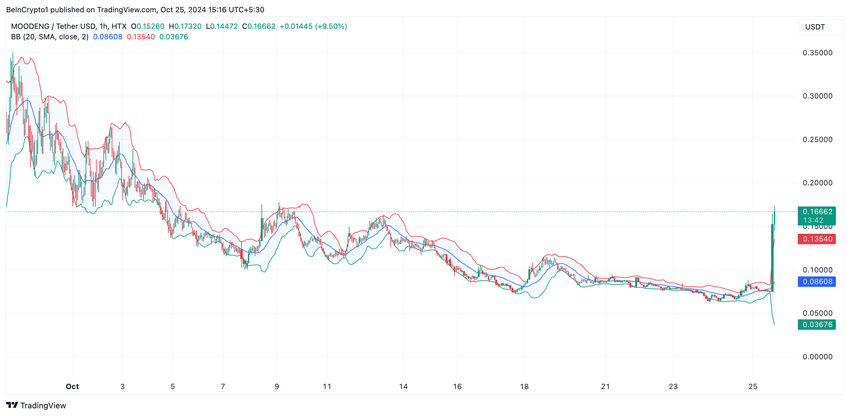Screen dimensions: 850x416
Task: Click the red BB upper value in legend
Action: pos(141,36)
